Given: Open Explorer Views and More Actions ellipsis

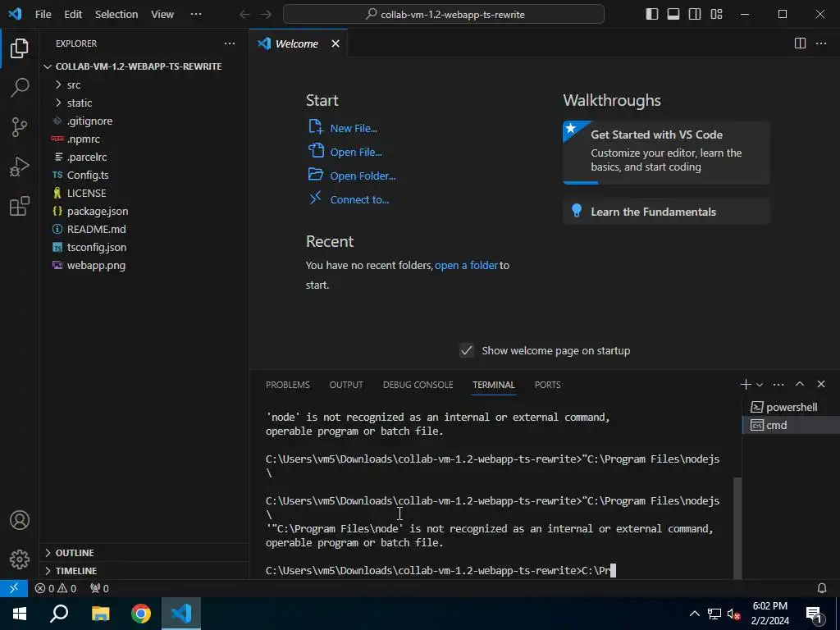Looking at the screenshot, I should point(230,43).
